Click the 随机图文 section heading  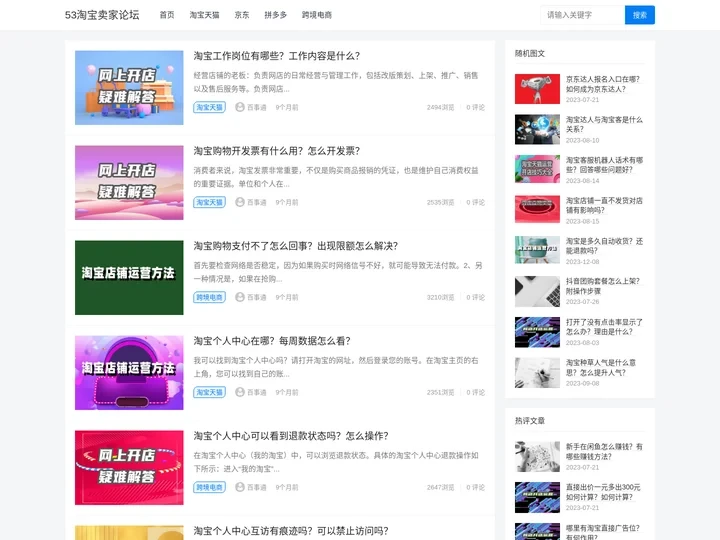530,54
